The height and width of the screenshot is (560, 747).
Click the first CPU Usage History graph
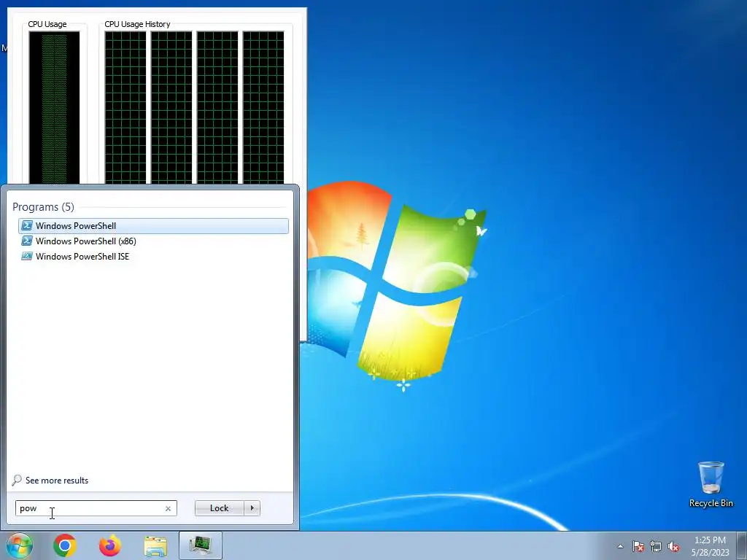click(125, 108)
